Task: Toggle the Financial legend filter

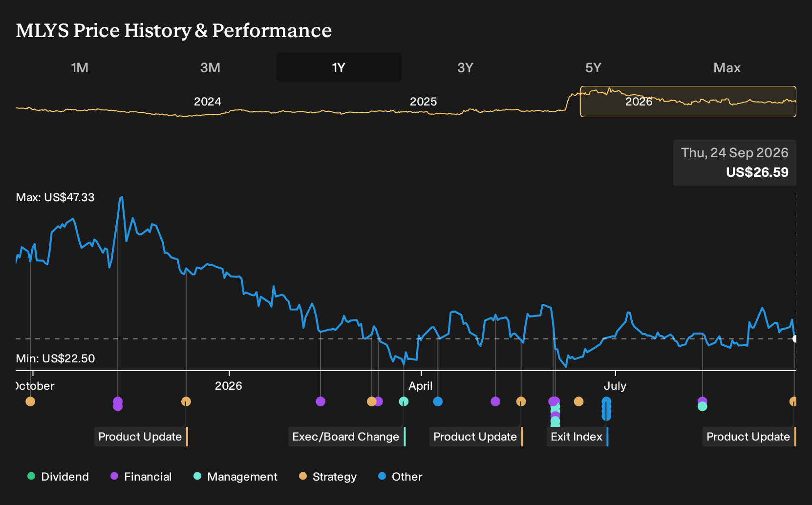Action: click(141, 477)
